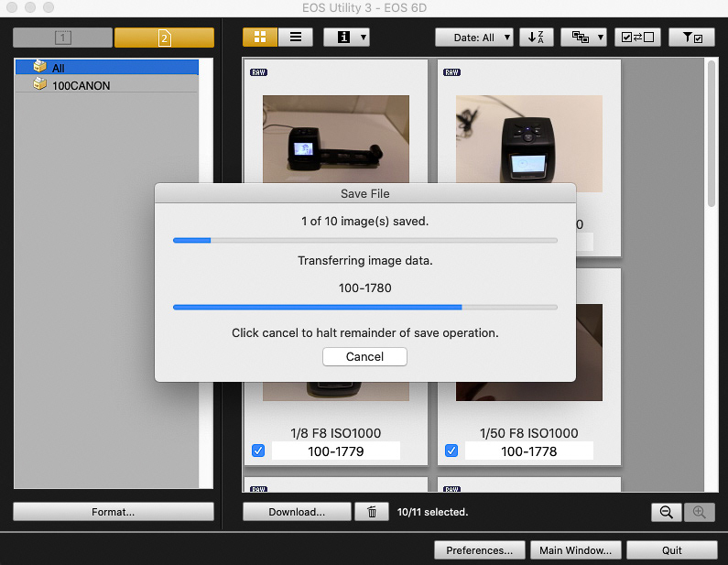Switch to memory card slot 1 tab

click(62, 38)
